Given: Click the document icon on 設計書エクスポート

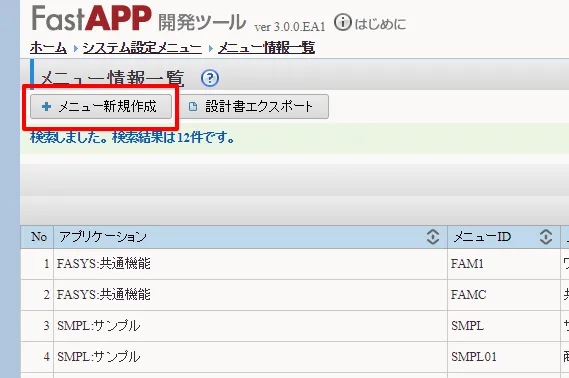Looking at the screenshot, I should pos(193,107).
